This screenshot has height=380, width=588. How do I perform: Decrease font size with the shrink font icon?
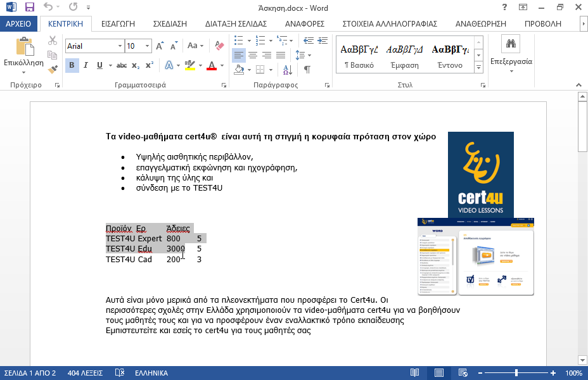point(174,46)
